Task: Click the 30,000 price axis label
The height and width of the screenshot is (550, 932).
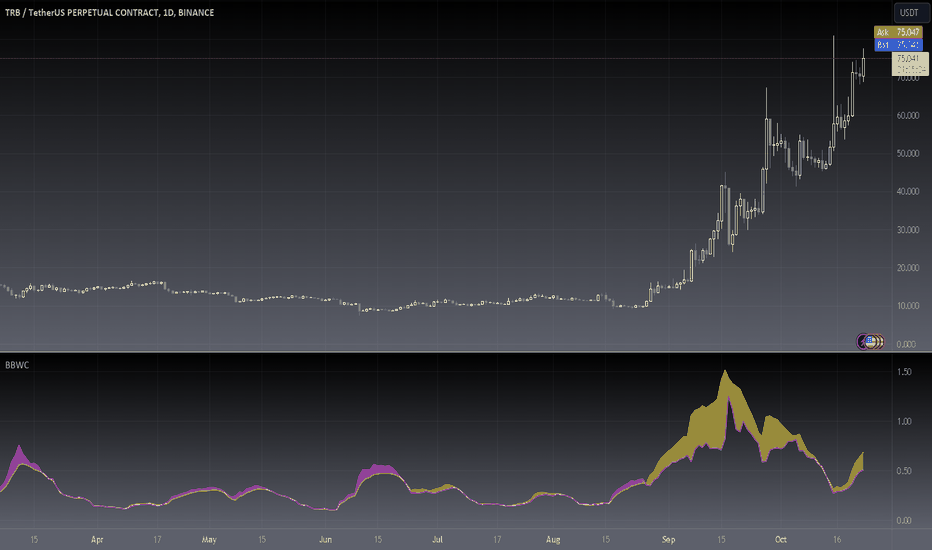Action: 908,230
